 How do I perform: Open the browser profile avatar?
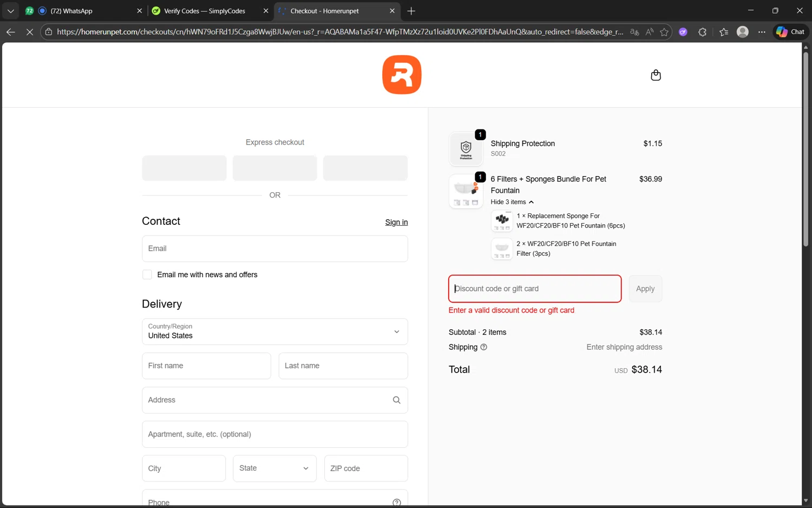point(743,32)
